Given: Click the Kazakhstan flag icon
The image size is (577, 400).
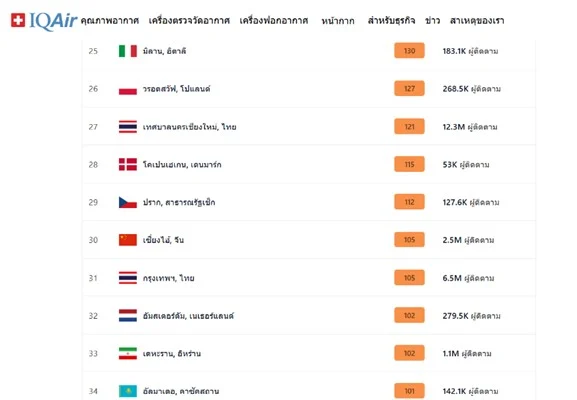Looking at the screenshot, I should click(x=128, y=391).
